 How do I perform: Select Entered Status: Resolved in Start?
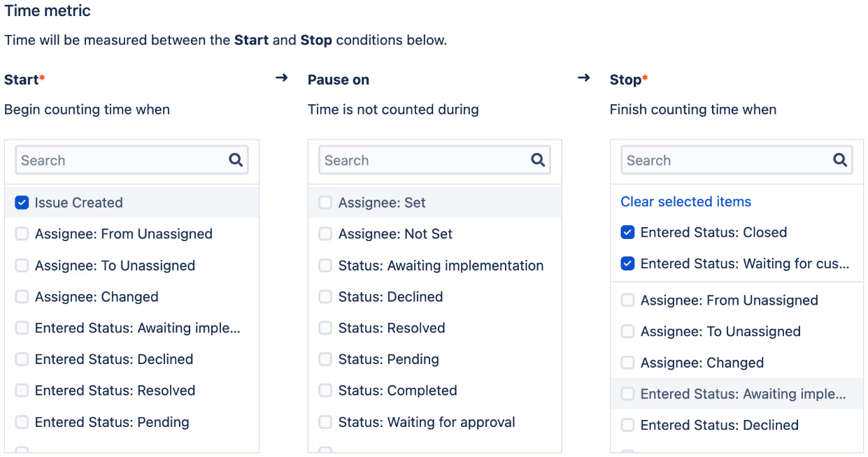22,391
